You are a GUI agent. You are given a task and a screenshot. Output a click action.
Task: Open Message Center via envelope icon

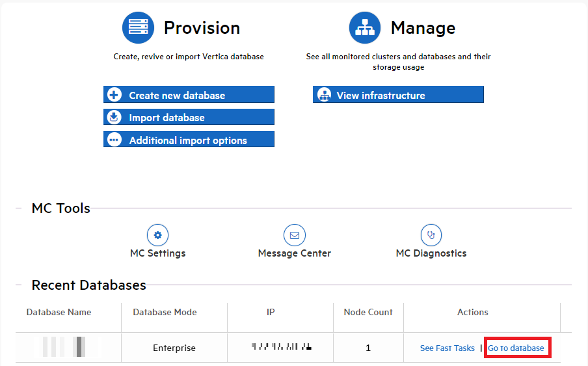(294, 234)
